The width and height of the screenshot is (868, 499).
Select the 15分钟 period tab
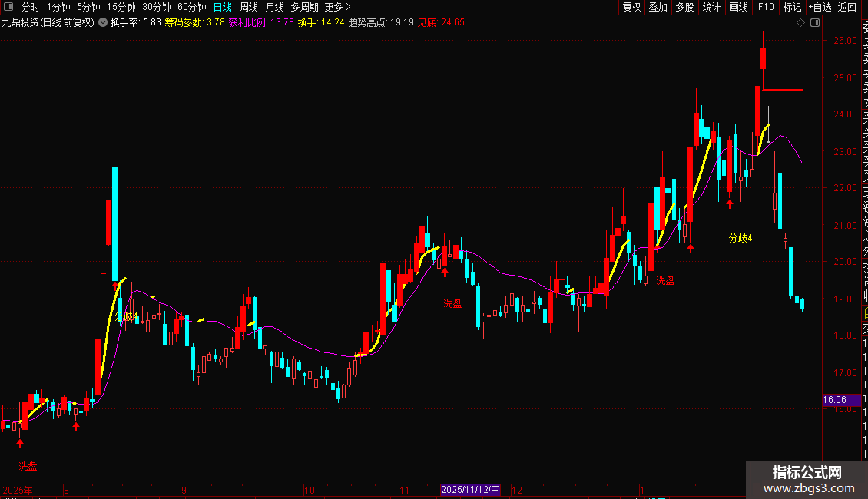[121, 7]
